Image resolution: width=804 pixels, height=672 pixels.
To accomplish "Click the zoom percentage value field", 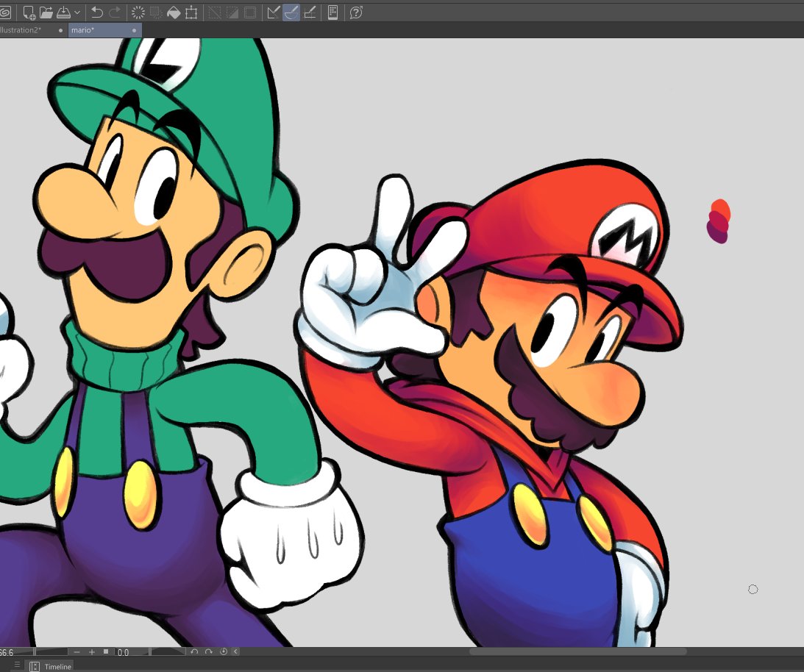I will coord(7,653).
